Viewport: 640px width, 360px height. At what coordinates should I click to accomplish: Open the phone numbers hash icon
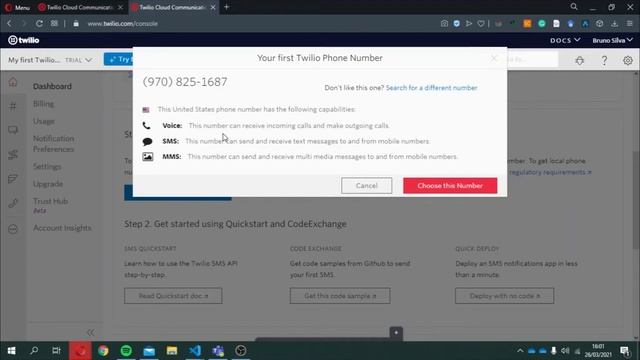click(x=13, y=106)
